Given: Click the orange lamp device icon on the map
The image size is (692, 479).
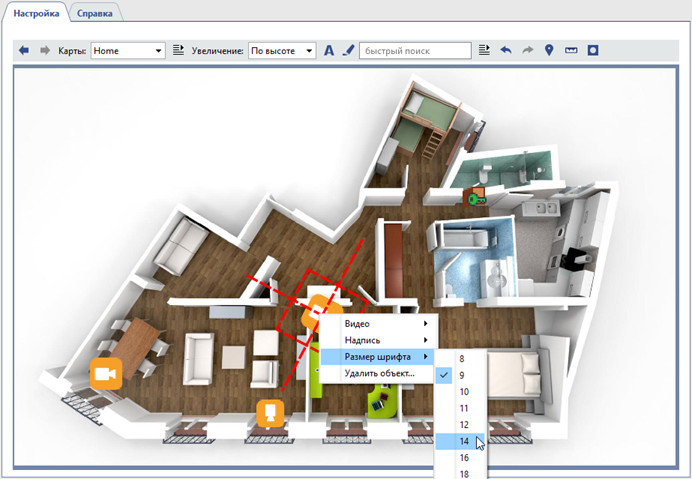Looking at the screenshot, I should click(x=270, y=410).
